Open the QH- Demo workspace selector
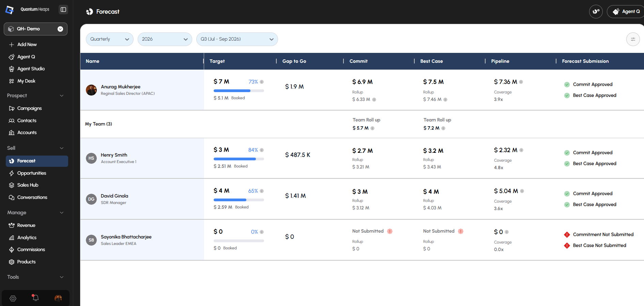This screenshot has width=644, height=306. pyautogui.click(x=35, y=29)
